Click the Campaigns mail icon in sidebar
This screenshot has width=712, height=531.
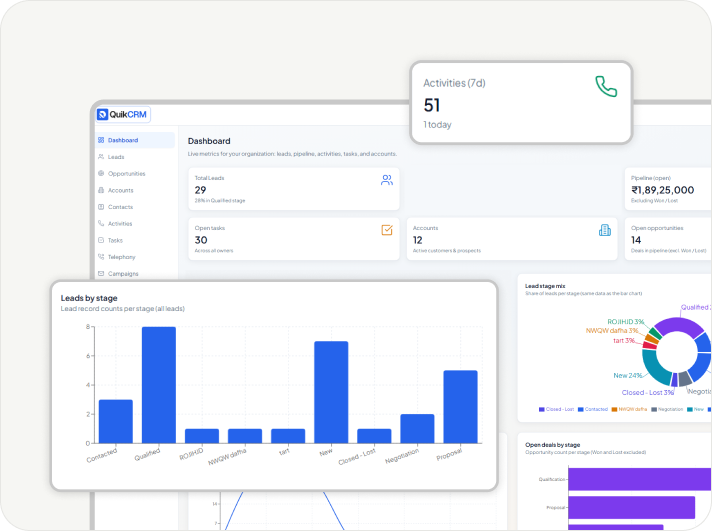click(101, 273)
